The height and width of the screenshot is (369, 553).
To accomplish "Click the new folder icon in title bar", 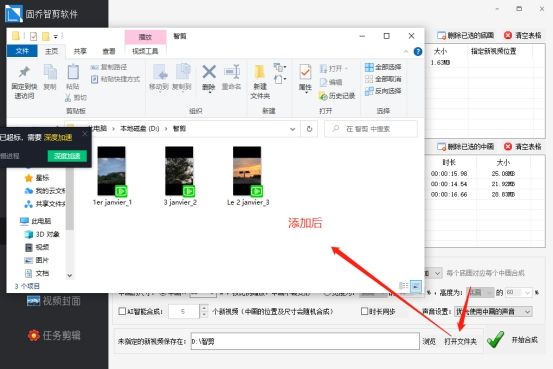I will coord(45,36).
